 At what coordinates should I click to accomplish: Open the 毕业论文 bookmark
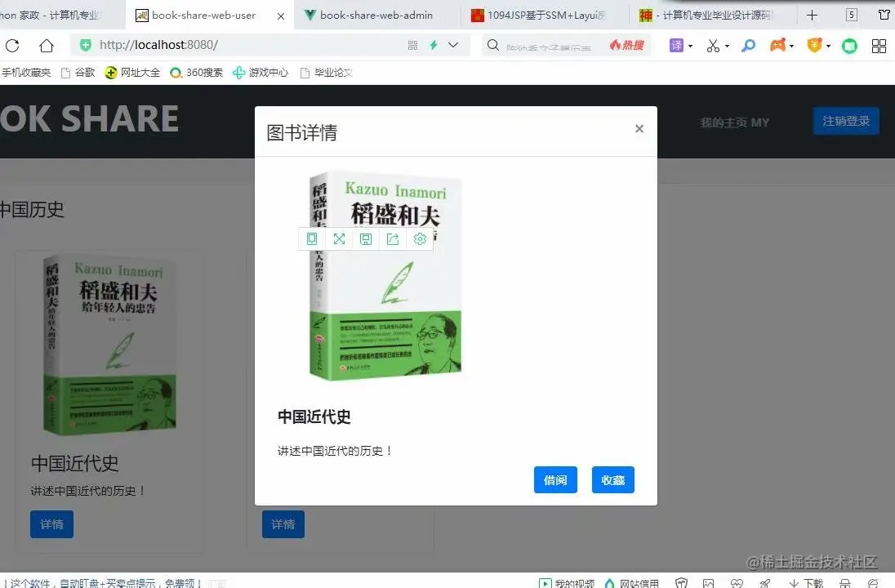[327, 73]
